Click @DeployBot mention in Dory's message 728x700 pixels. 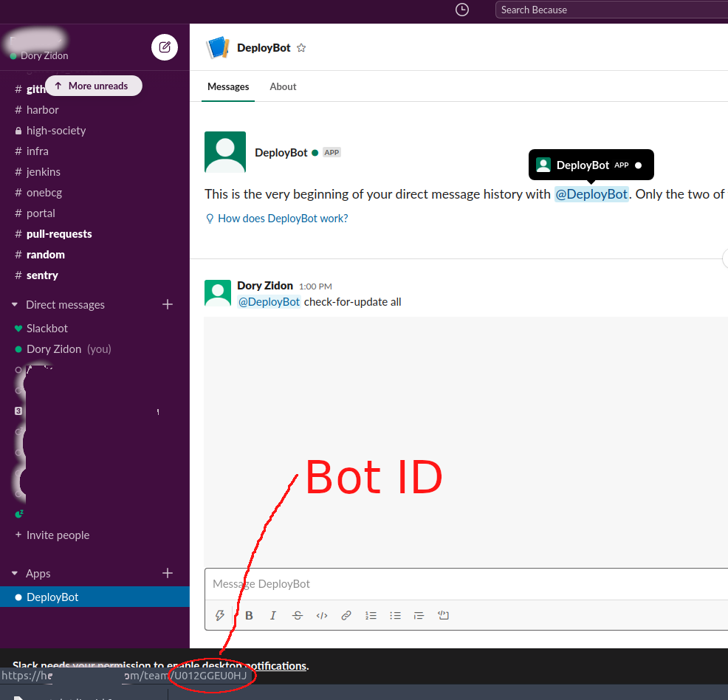point(269,302)
